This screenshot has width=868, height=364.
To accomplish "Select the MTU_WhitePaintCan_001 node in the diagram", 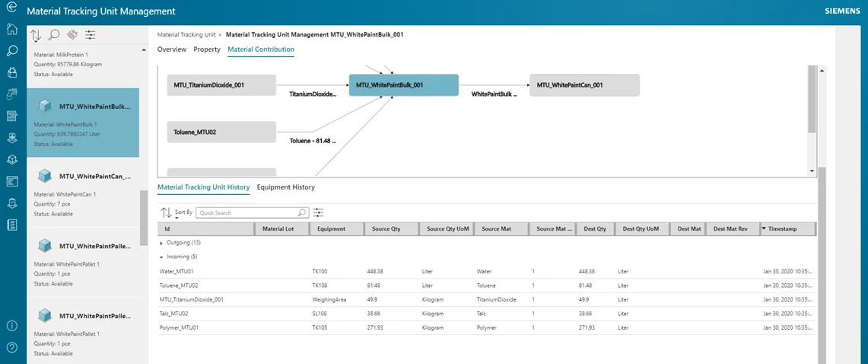I will (x=584, y=85).
